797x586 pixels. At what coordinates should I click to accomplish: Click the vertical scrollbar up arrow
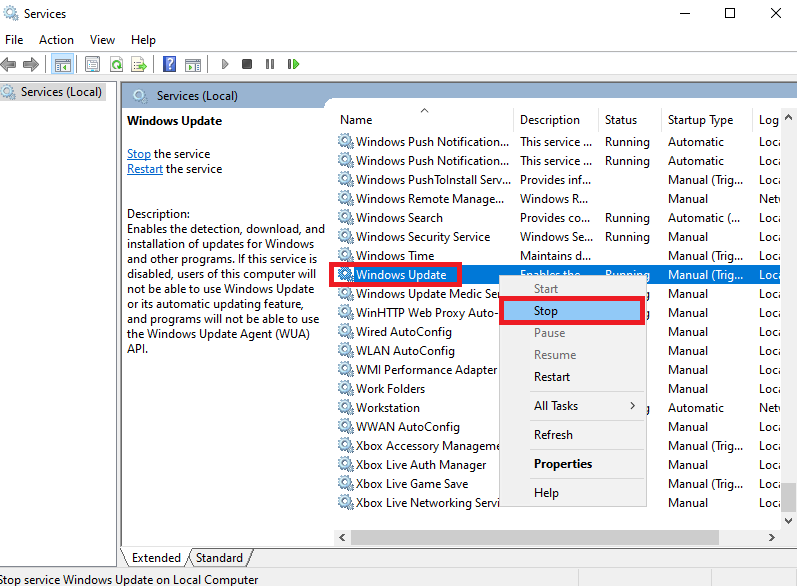click(788, 117)
